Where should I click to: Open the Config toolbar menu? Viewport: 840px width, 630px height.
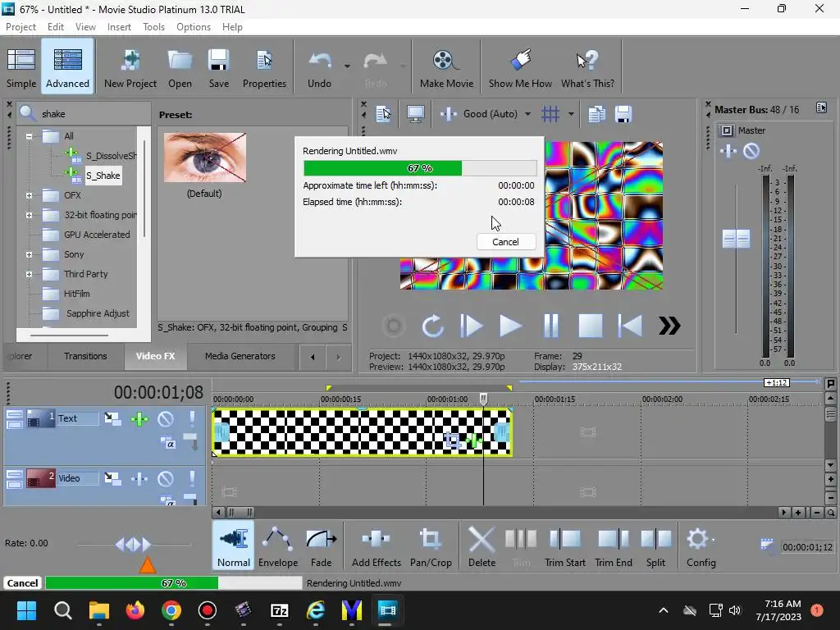701,546
